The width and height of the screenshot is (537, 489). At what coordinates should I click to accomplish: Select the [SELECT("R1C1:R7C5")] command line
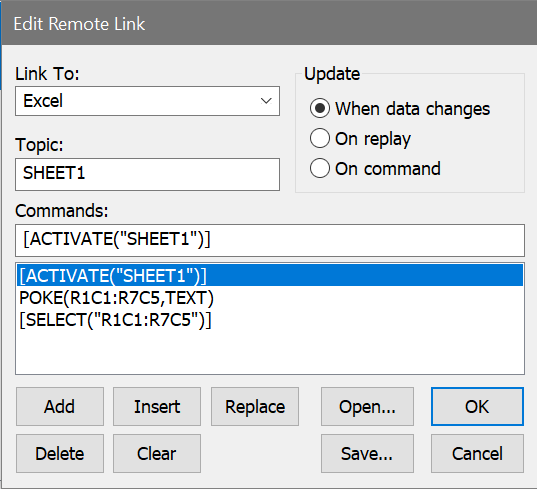point(115,320)
